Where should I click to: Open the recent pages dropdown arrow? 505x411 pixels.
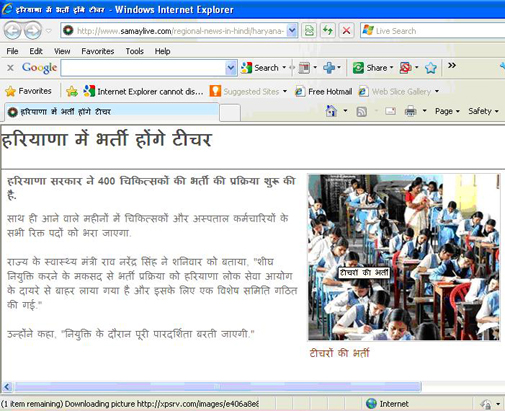[49, 31]
